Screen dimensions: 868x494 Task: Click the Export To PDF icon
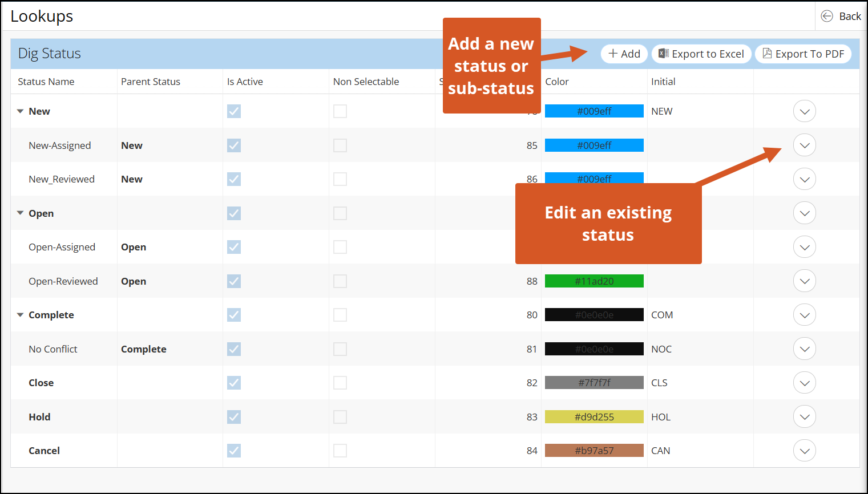point(767,54)
